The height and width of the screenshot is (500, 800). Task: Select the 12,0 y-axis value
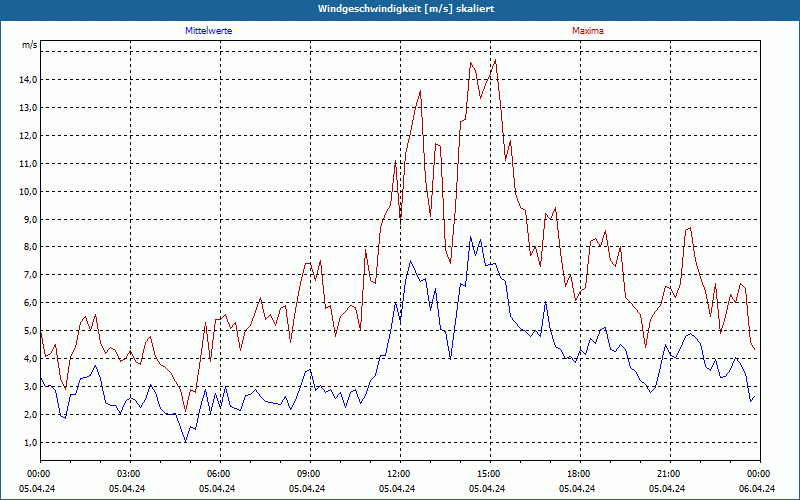29,135
